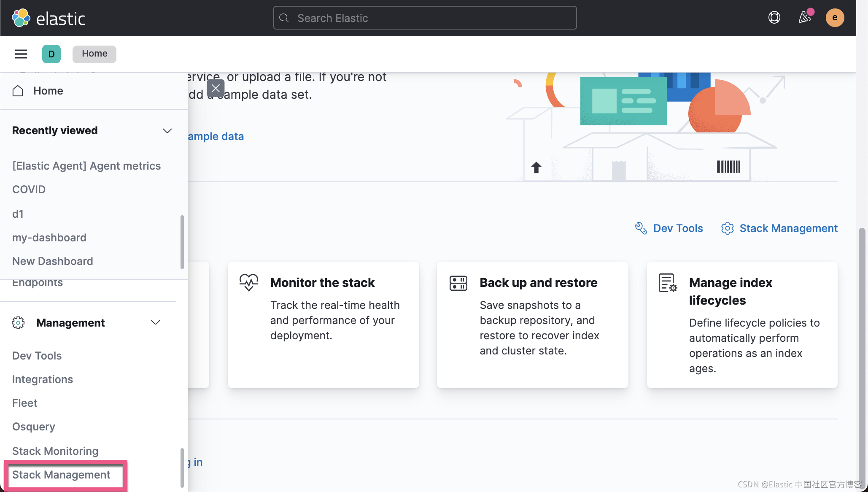Click the Manage index lifecycles icon
Image resolution: width=868 pixels, height=492 pixels.
coord(668,283)
